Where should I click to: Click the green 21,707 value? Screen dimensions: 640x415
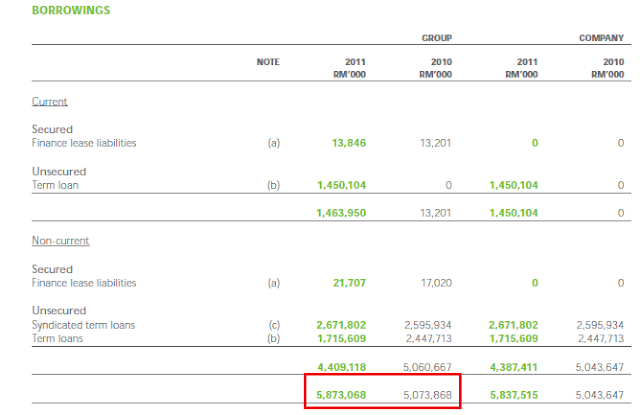tap(348, 283)
